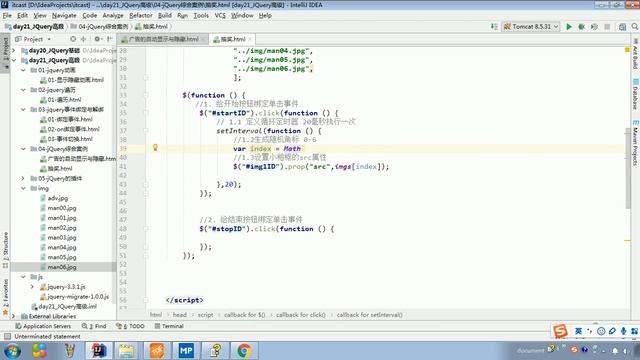Switch to the first editor tab left of 抽奖.html
This screenshot has width=640, height=360.
tap(163, 39)
